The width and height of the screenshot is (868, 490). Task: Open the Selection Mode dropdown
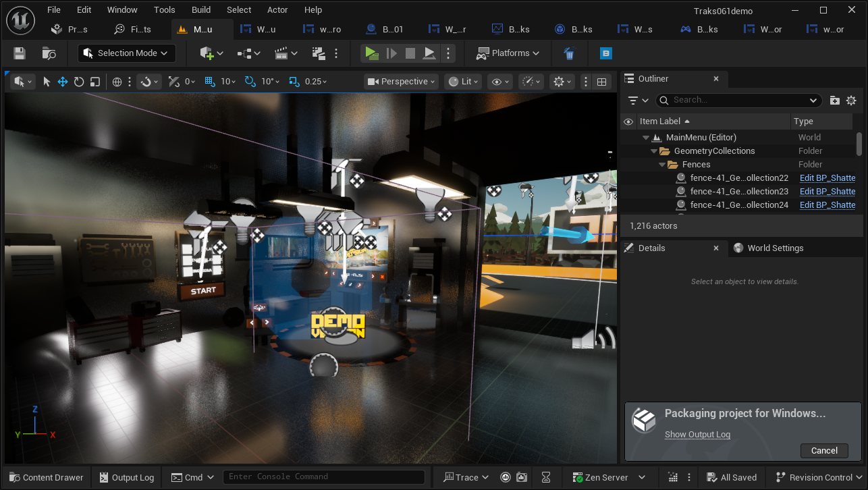tap(127, 53)
